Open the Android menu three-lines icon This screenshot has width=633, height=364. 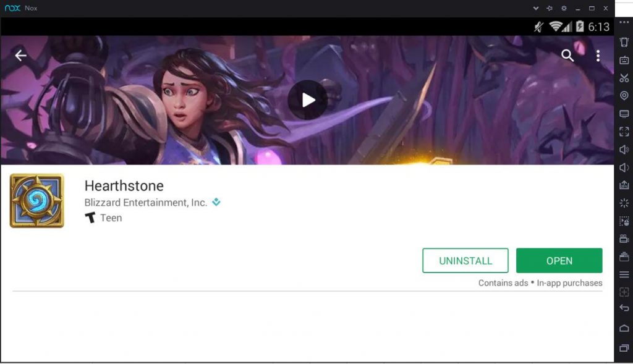624,274
